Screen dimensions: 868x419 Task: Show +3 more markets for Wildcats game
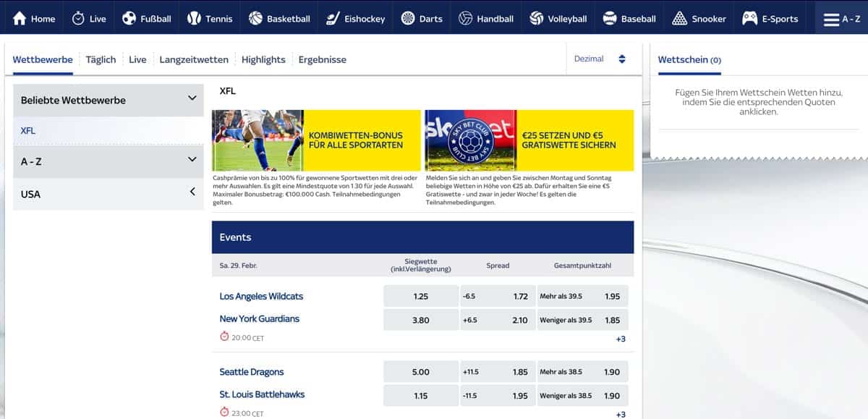click(621, 339)
